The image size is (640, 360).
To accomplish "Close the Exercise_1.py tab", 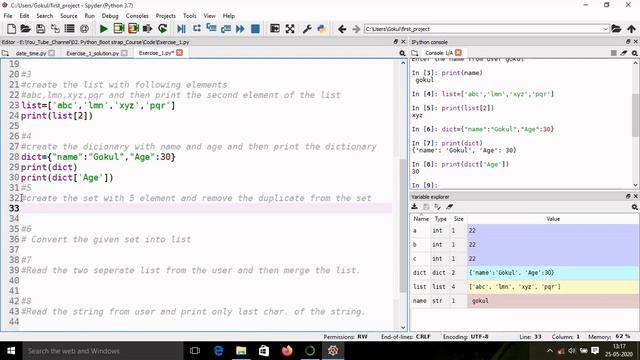I will (x=180, y=53).
